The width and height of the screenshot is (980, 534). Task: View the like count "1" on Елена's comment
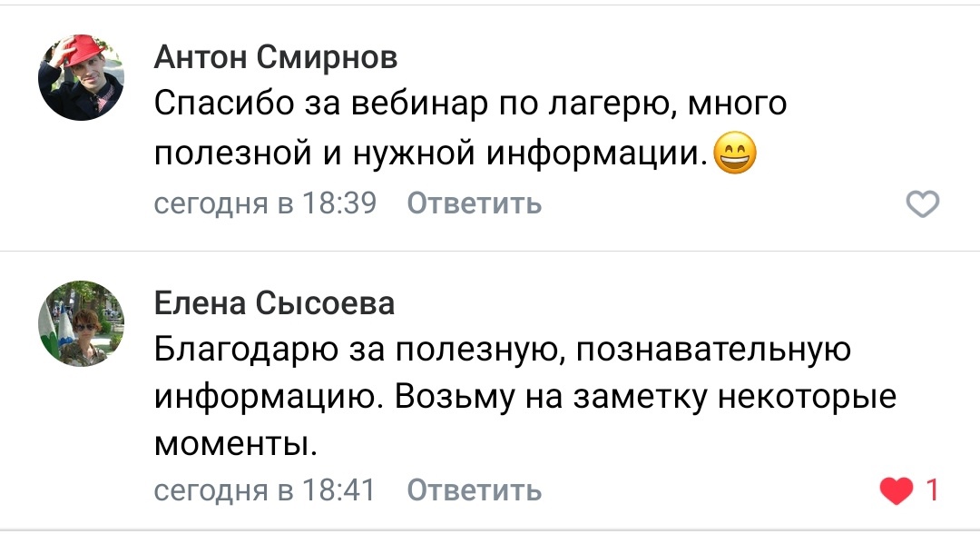tap(930, 491)
